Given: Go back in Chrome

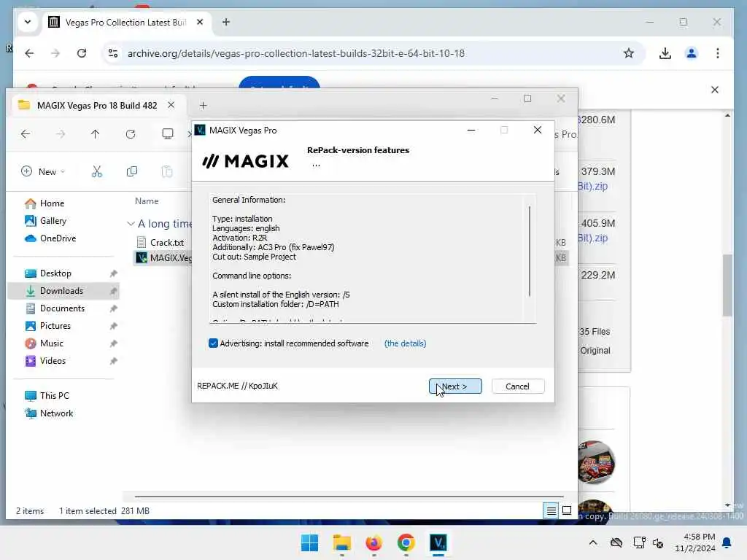Looking at the screenshot, I should [29, 53].
